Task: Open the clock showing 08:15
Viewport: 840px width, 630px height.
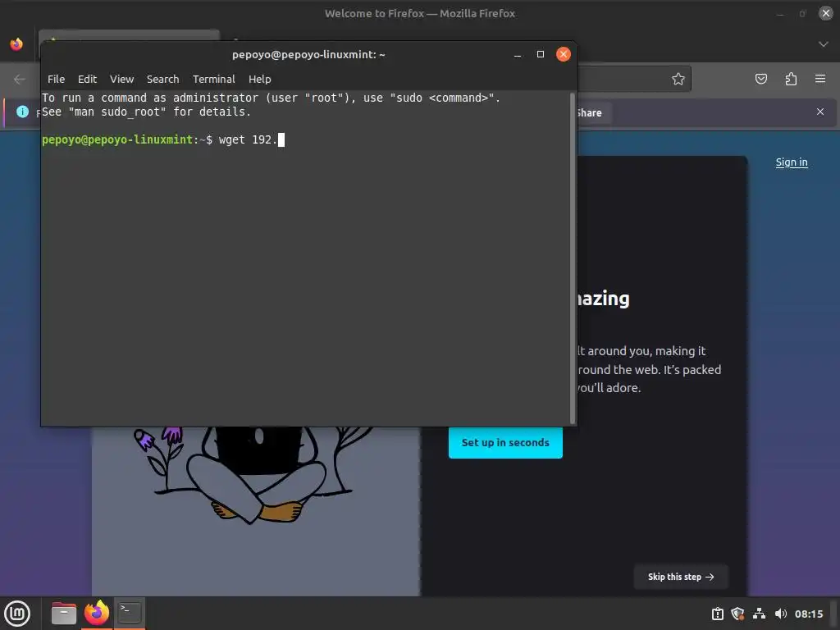Action: coord(808,614)
